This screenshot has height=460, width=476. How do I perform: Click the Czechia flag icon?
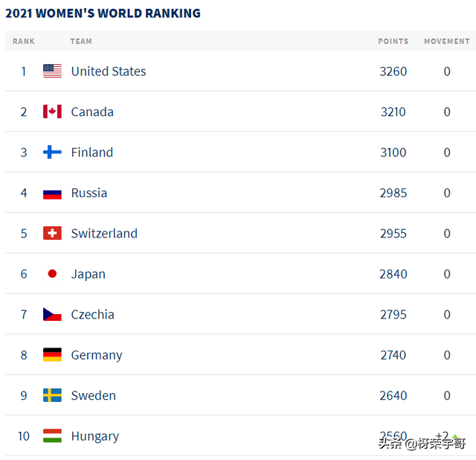52,314
